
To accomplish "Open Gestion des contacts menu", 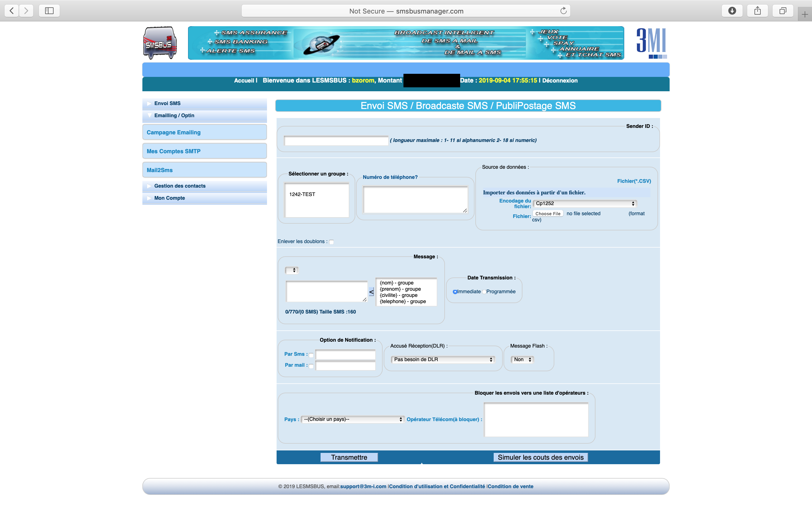I will click(x=180, y=186).
